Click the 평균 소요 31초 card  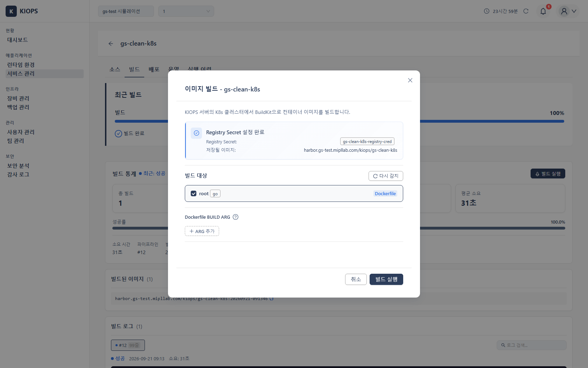[x=510, y=198]
